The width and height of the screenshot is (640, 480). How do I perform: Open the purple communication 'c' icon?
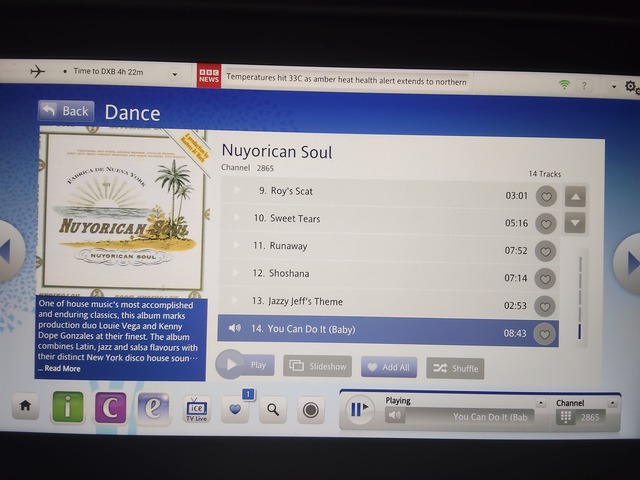(110, 407)
